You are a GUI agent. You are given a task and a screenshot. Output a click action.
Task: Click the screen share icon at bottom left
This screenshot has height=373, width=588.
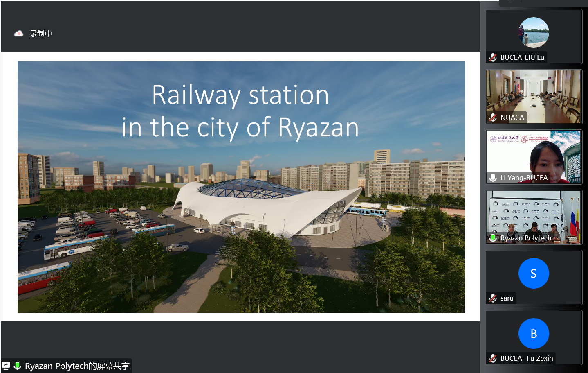(6, 366)
